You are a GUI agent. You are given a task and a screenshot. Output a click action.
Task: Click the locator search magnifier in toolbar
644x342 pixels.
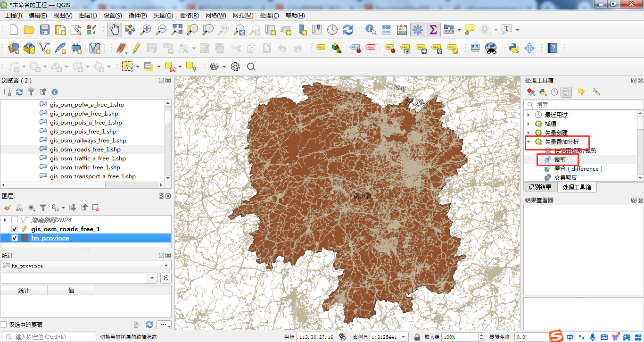pos(251,67)
